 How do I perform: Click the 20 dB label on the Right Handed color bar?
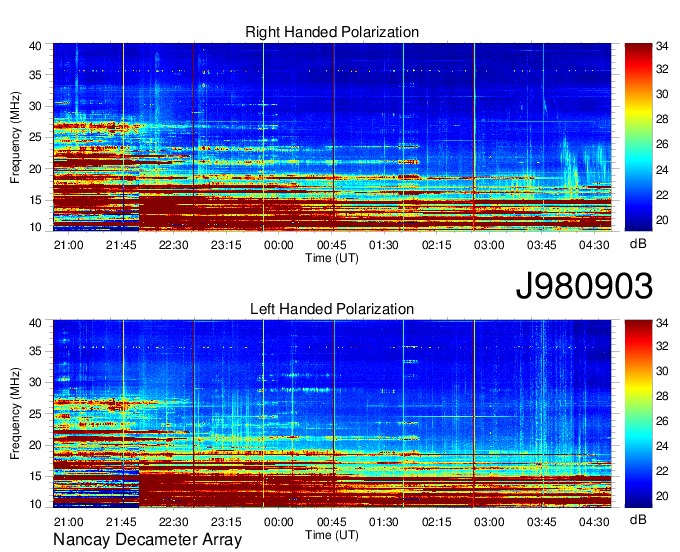(662, 220)
